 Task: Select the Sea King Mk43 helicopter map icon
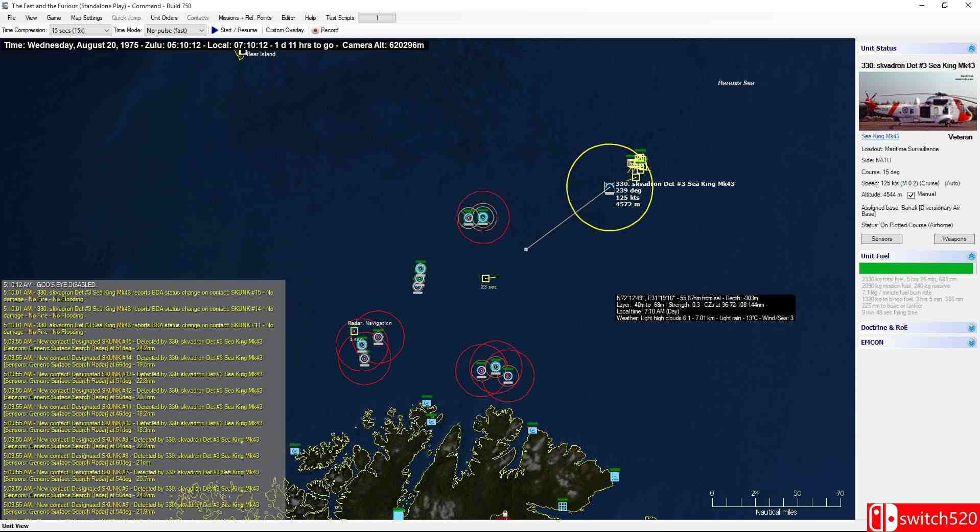click(x=609, y=187)
